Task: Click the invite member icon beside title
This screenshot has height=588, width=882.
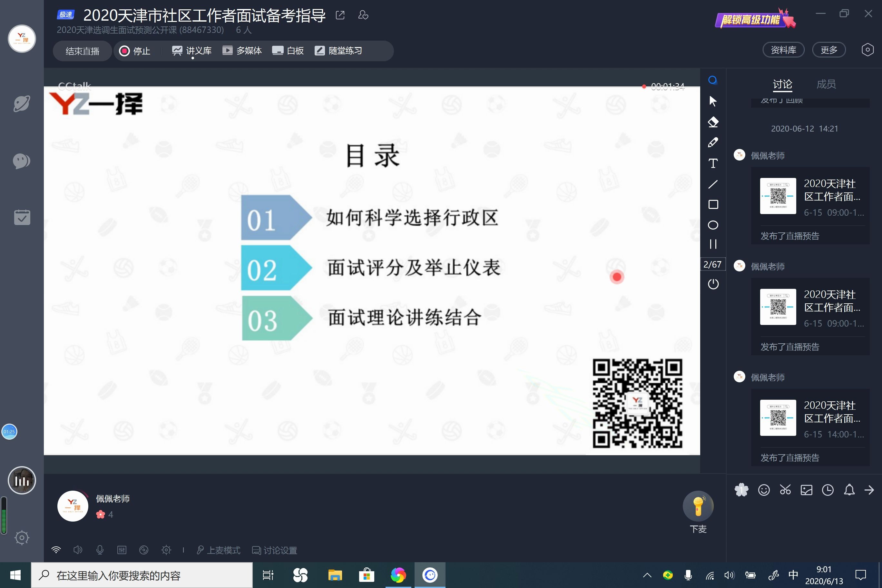Action: point(363,15)
